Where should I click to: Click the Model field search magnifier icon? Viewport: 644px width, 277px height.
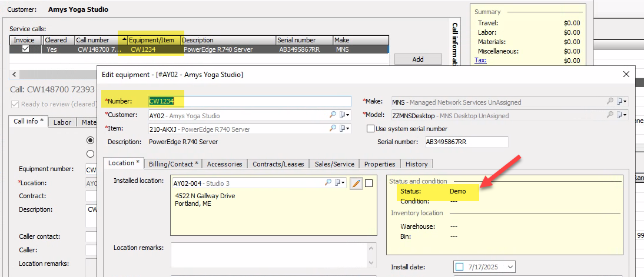pos(610,115)
